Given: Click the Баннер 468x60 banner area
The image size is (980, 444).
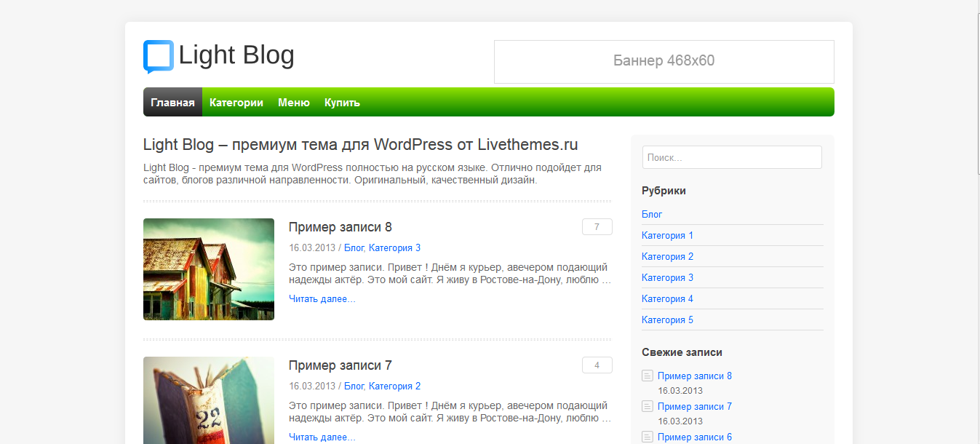Looking at the screenshot, I should pyautogui.click(x=664, y=61).
